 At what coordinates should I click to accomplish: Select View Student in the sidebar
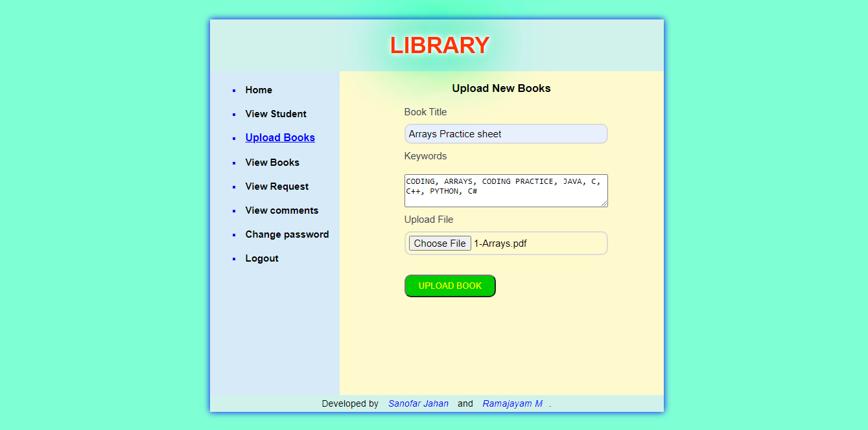click(276, 114)
